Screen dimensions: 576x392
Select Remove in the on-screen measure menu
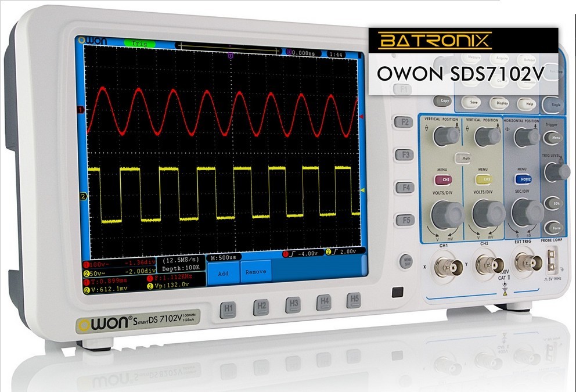click(x=256, y=272)
